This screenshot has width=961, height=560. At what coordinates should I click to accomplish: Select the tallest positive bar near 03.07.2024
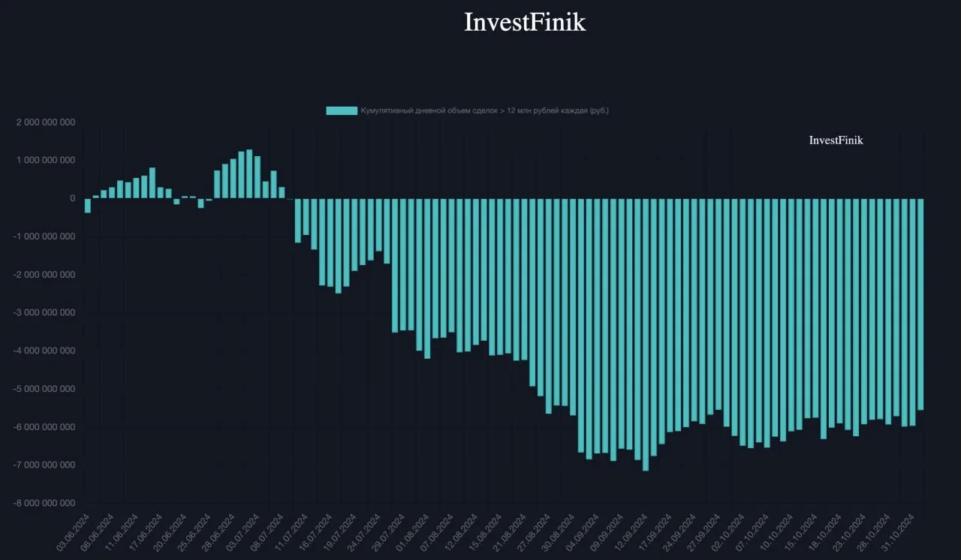(x=249, y=174)
